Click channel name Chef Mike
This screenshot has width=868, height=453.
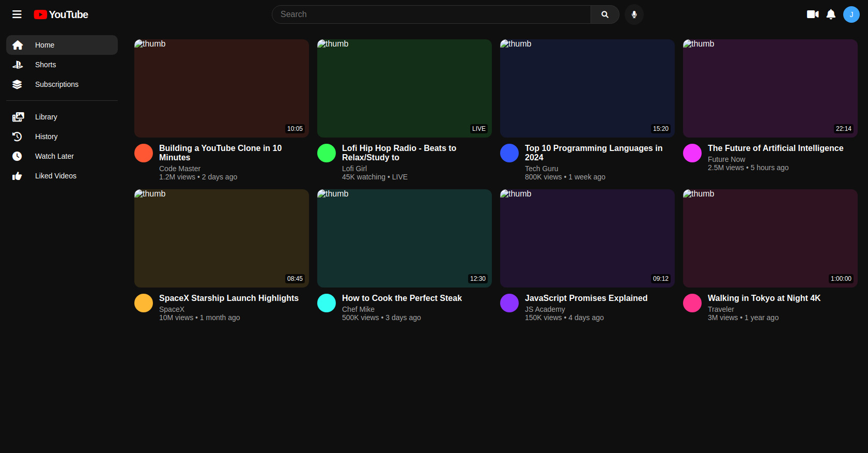tap(358, 309)
